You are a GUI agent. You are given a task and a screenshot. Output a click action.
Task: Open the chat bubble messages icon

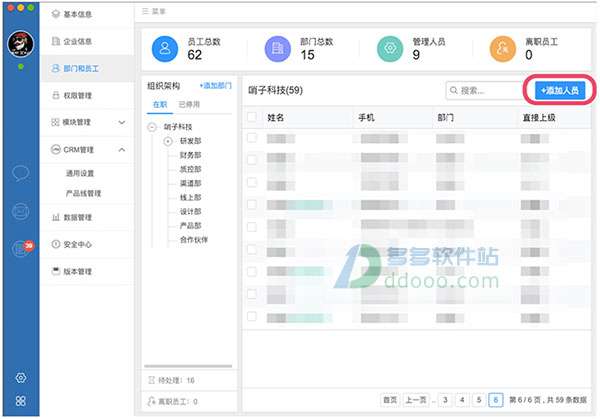(x=20, y=173)
